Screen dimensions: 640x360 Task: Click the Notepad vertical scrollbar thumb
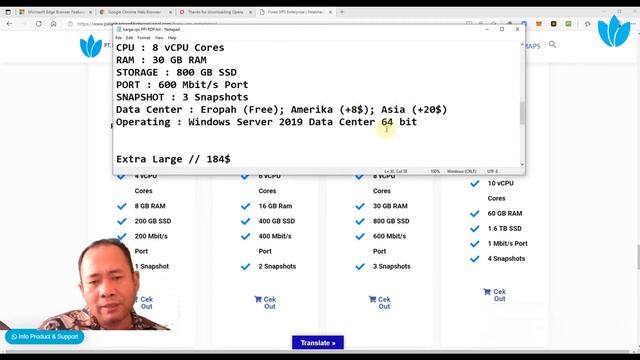click(522, 113)
